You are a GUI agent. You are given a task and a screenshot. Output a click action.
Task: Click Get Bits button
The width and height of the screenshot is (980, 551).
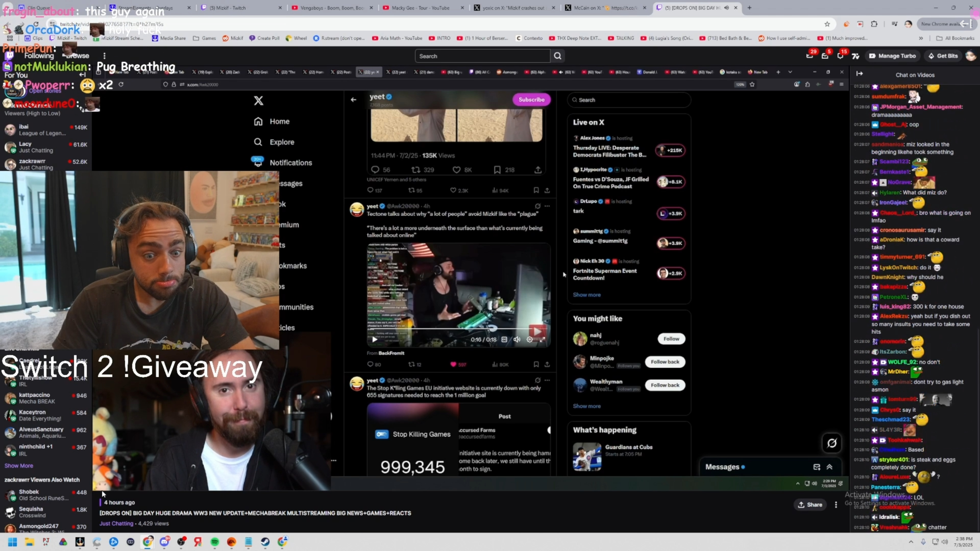[943, 56]
